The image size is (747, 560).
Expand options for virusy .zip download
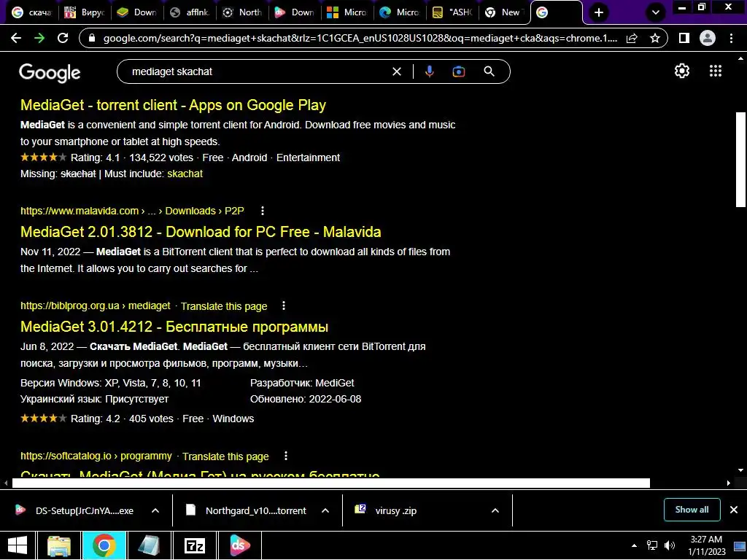coord(495,510)
